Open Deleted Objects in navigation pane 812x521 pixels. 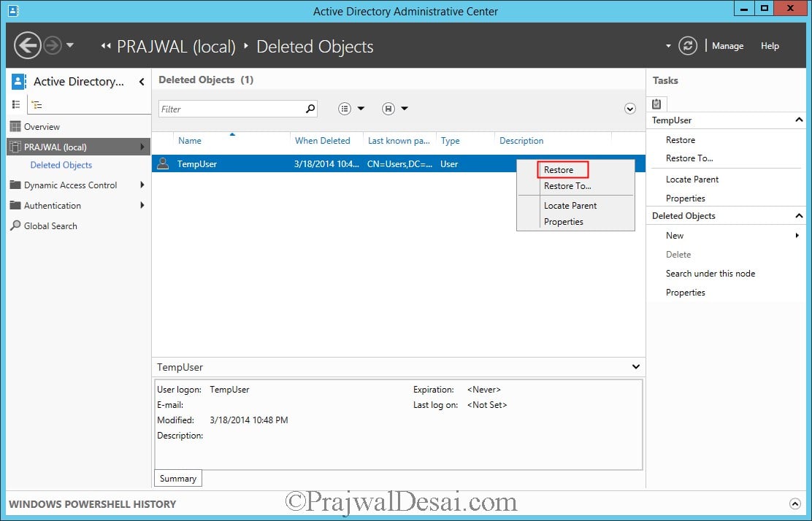tap(61, 165)
